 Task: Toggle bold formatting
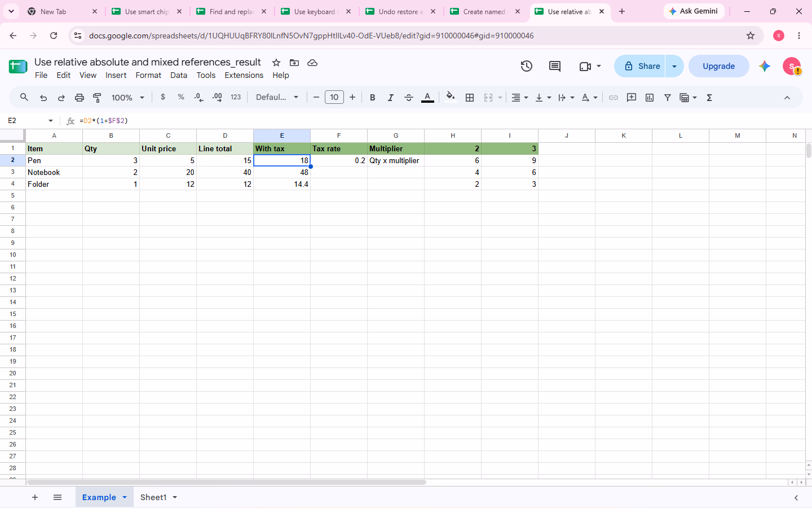372,98
